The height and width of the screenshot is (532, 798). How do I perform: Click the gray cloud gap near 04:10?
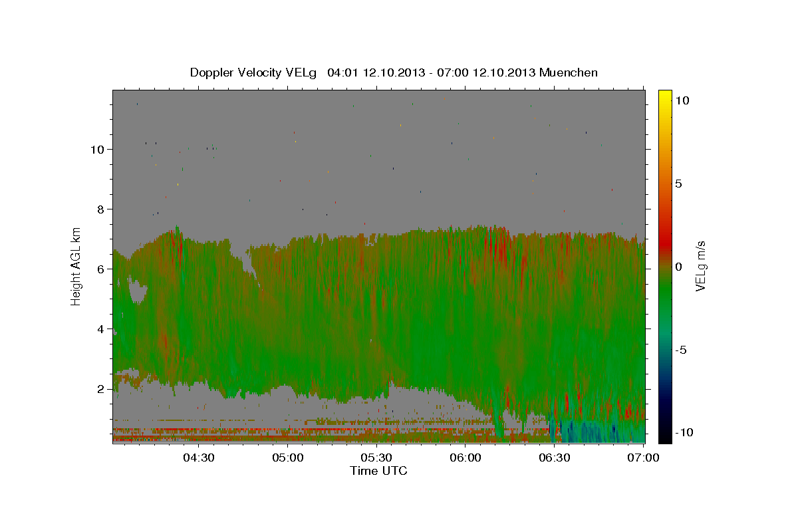tap(138, 291)
